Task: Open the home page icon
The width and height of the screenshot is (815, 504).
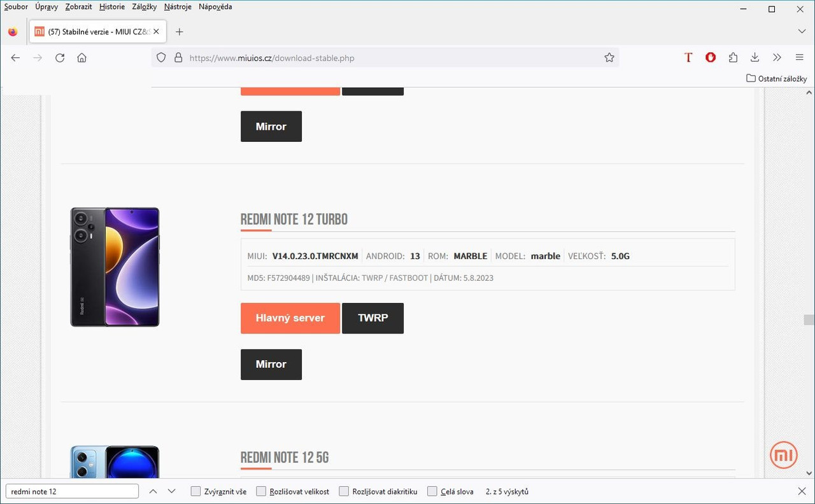Action: coord(81,58)
